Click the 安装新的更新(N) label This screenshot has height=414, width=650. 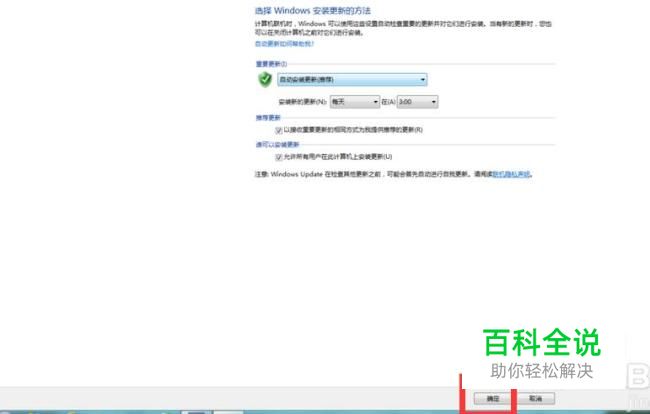(x=303, y=102)
